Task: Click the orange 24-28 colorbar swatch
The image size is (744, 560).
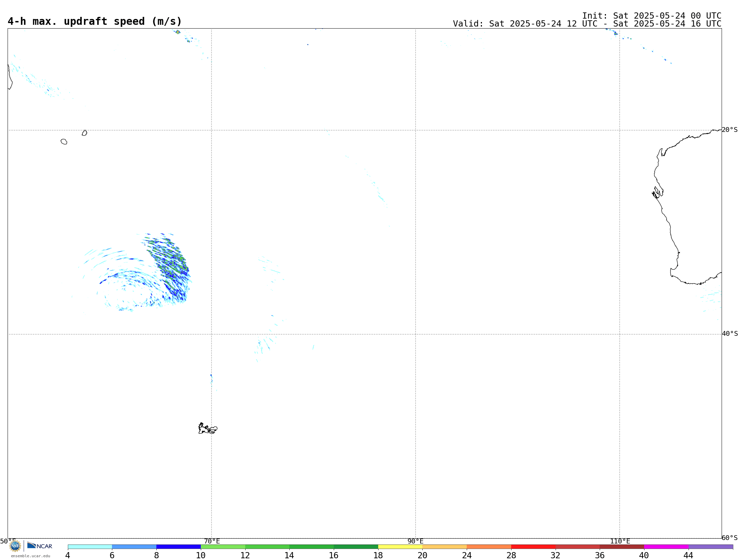Action: (489, 547)
